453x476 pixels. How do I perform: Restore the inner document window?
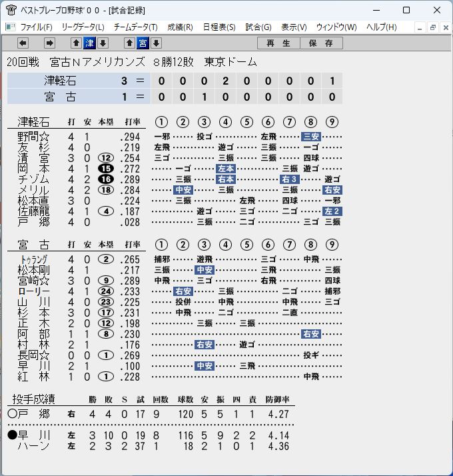point(432,27)
